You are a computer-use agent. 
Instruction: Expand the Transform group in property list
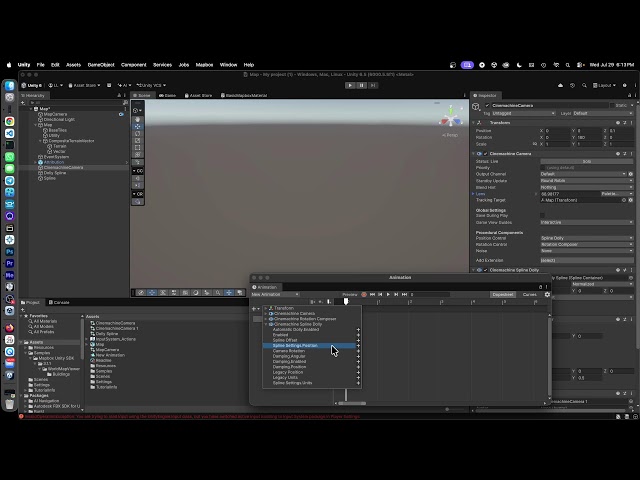tap(266, 308)
